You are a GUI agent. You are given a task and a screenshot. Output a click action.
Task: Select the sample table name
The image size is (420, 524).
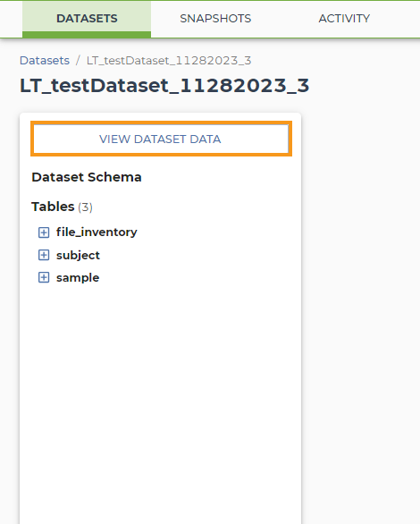[78, 278]
